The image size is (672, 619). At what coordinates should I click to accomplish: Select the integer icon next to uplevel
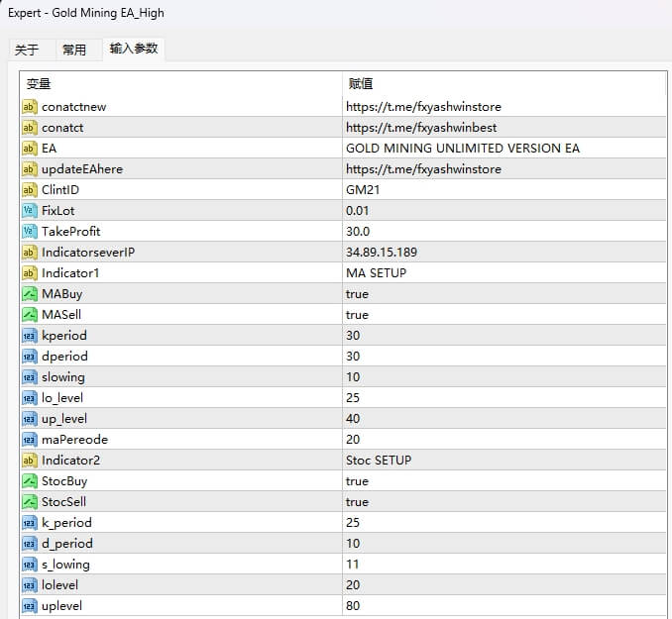click(29, 606)
